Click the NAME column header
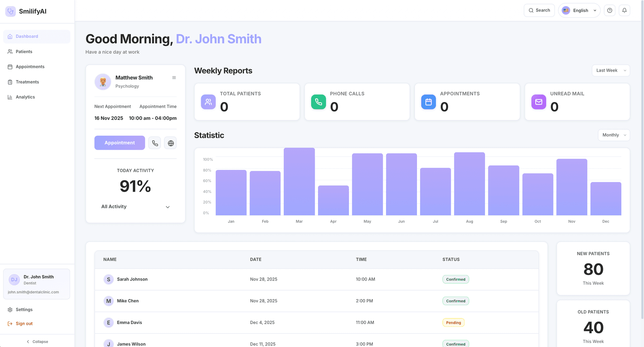The width and height of the screenshot is (644, 347). (x=110, y=260)
